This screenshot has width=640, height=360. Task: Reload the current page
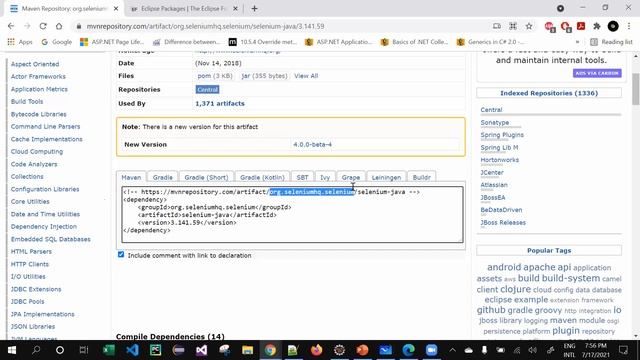click(x=43, y=26)
